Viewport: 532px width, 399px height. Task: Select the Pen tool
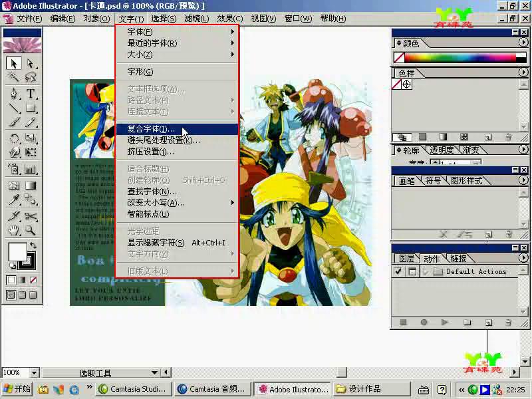pos(14,94)
